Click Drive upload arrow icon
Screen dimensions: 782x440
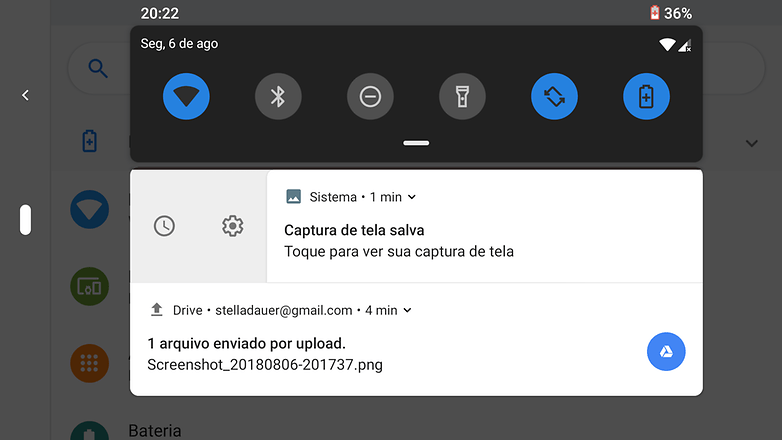(x=157, y=310)
